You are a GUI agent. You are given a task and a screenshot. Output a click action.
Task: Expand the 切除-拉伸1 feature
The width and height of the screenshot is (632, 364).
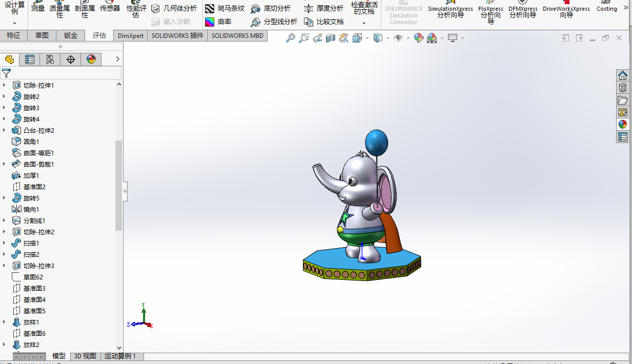click(x=4, y=85)
